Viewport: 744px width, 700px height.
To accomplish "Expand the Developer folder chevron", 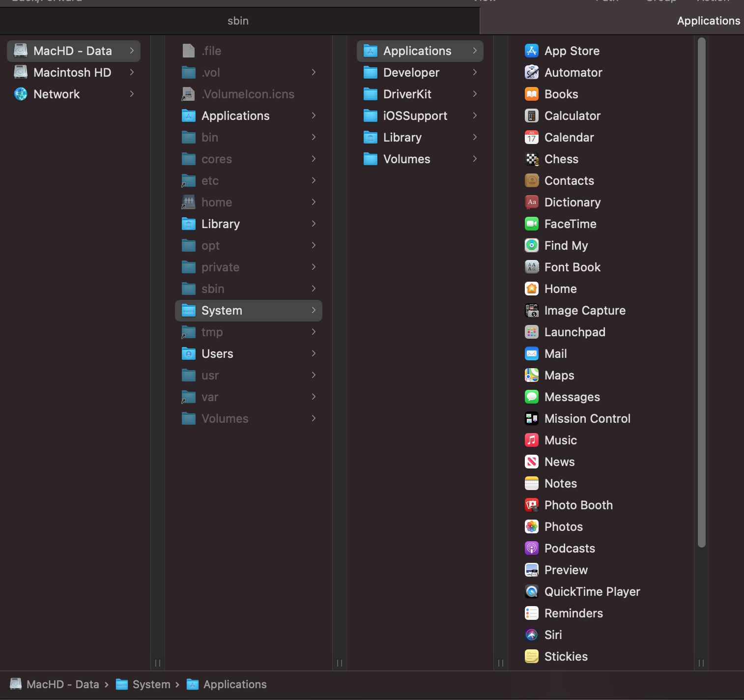I will click(x=475, y=72).
